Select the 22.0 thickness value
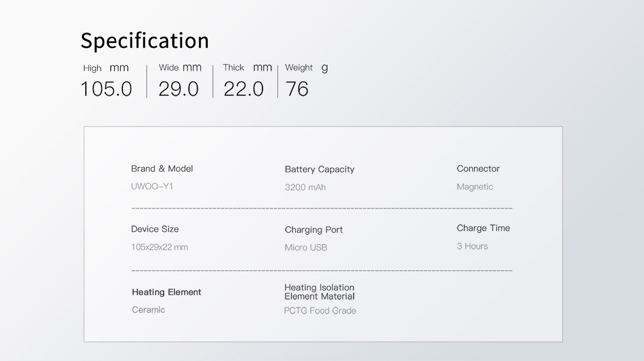644x361 pixels. coord(244,89)
